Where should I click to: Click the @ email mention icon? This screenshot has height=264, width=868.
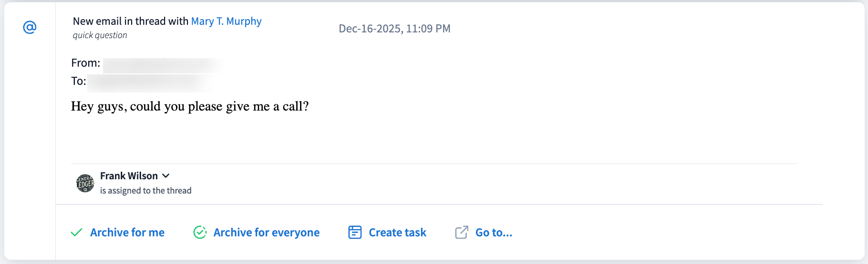coord(30,28)
